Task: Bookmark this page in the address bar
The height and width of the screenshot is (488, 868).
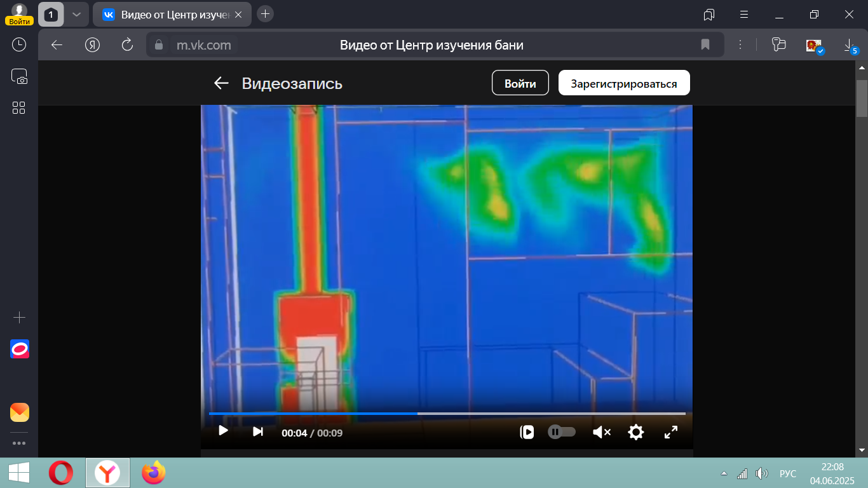Action: tap(705, 44)
